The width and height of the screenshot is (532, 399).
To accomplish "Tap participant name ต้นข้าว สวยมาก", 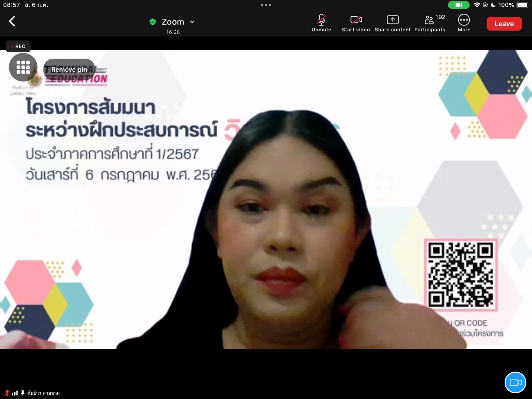I will pos(43,393).
